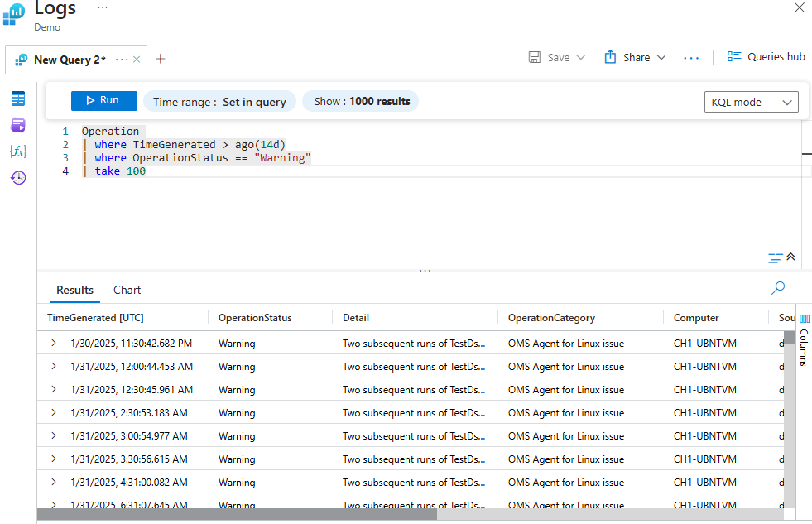Add a new query tab
Screen dimensions: 812x524
(x=161, y=59)
